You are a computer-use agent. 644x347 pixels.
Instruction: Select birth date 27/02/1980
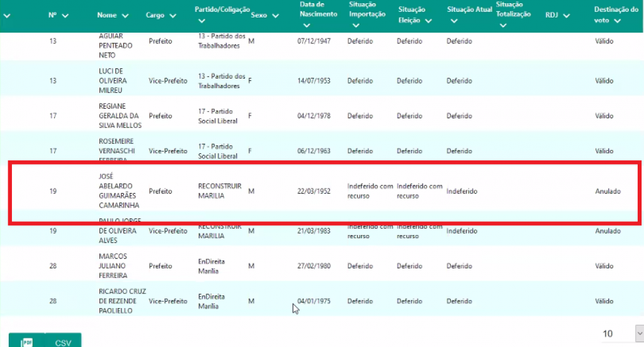tap(314, 266)
